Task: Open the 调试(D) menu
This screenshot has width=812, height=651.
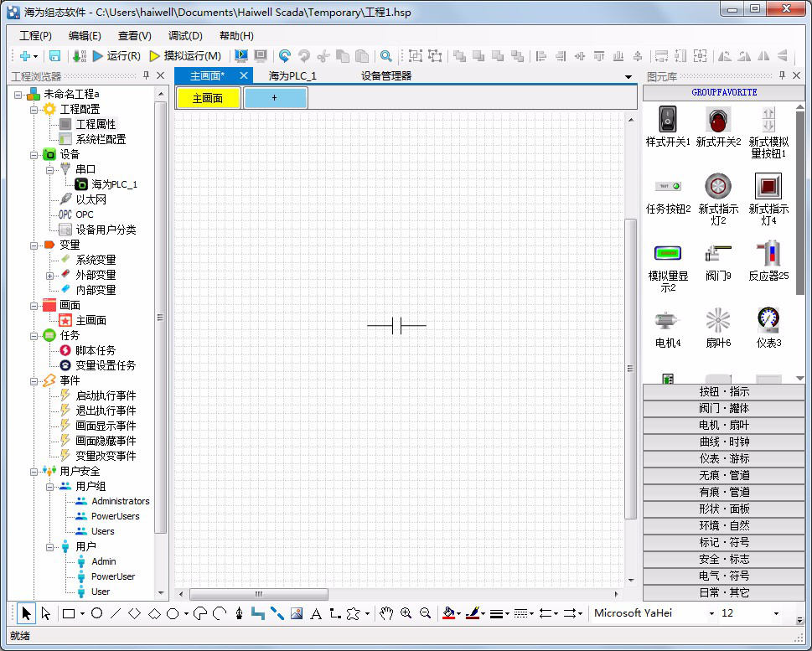Action: (x=185, y=36)
